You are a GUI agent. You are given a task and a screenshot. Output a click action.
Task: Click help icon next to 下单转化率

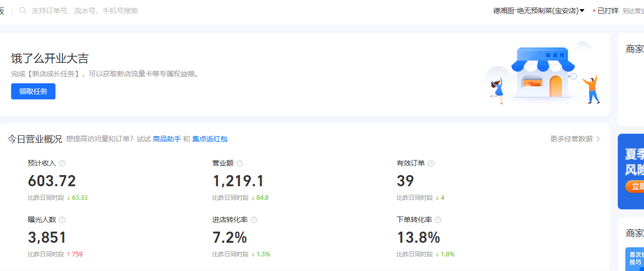[438, 220]
